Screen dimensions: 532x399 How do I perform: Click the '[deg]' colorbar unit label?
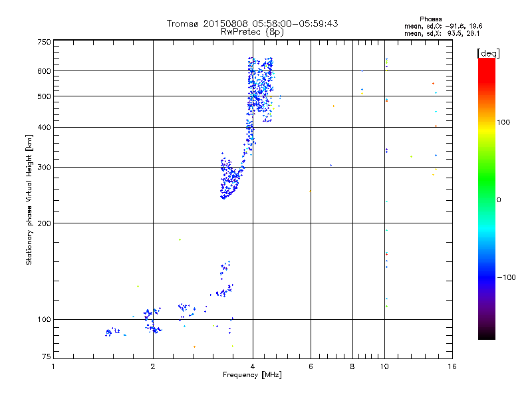point(488,53)
